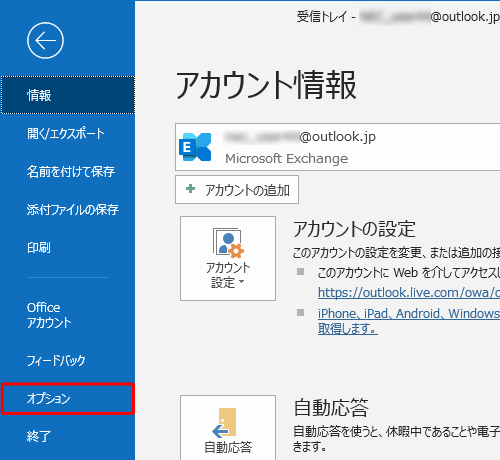The width and height of the screenshot is (500, 460).
Task: Expand the アカウント設定 dropdown arrow
Action: 242,282
